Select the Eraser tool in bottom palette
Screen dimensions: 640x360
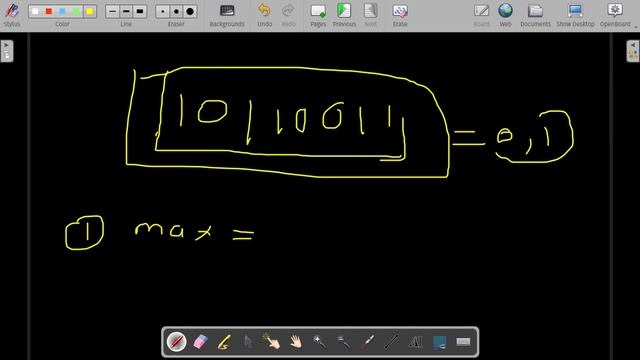click(x=200, y=342)
